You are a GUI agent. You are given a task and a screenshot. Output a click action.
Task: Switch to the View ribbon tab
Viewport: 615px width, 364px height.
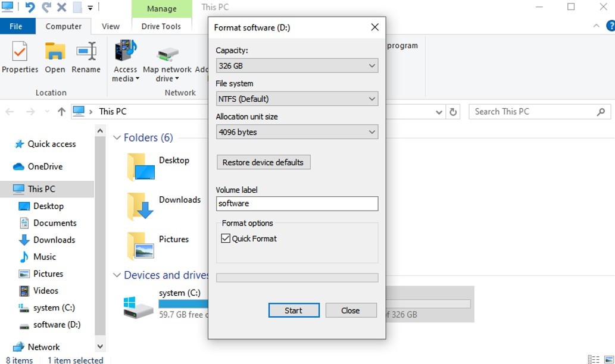click(x=110, y=26)
